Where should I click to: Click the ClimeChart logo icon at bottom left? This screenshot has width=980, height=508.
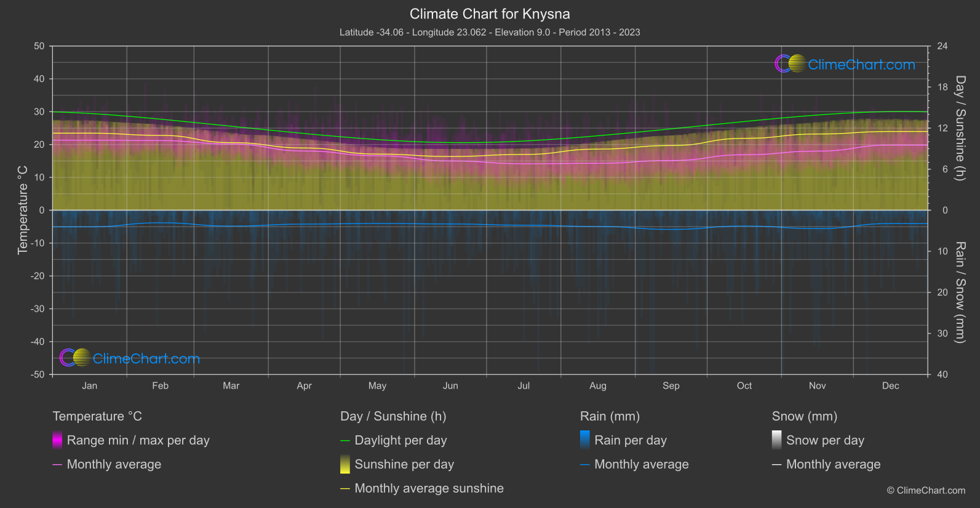pos(75,358)
